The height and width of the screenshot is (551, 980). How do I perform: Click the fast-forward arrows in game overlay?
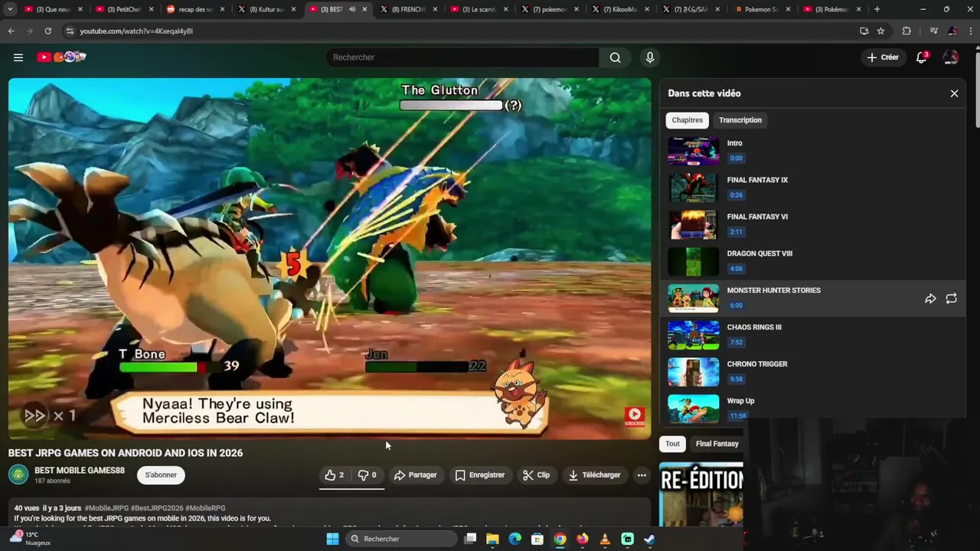click(34, 416)
